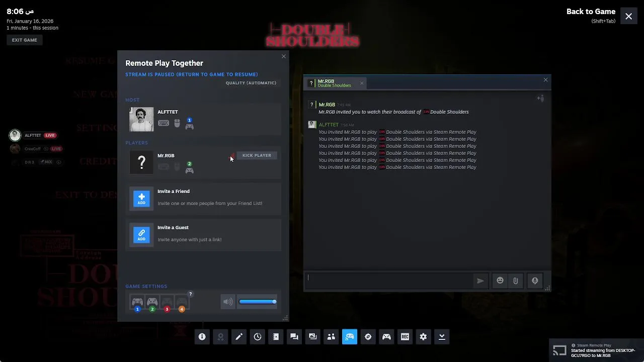This screenshot has width=644, height=362.
Task: Select the Remote Play Together toolbar icon
Action: (x=350, y=337)
